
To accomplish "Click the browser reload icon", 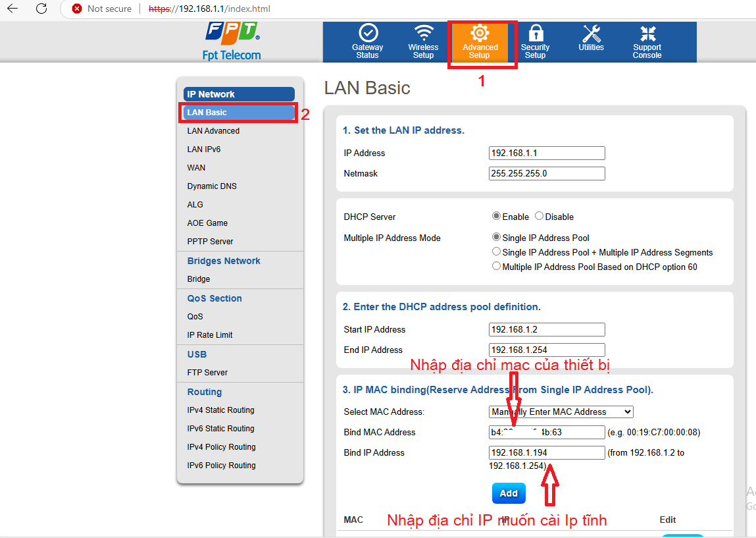I will pyautogui.click(x=41, y=9).
